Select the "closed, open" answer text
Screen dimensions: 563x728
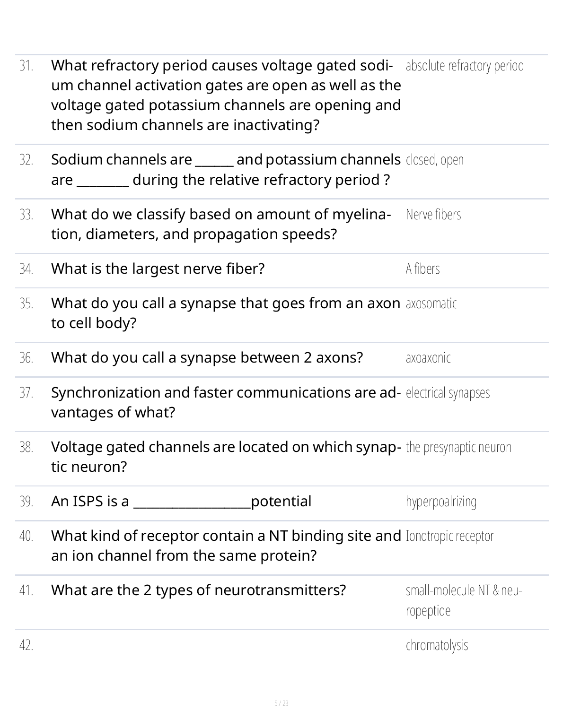coord(434,160)
